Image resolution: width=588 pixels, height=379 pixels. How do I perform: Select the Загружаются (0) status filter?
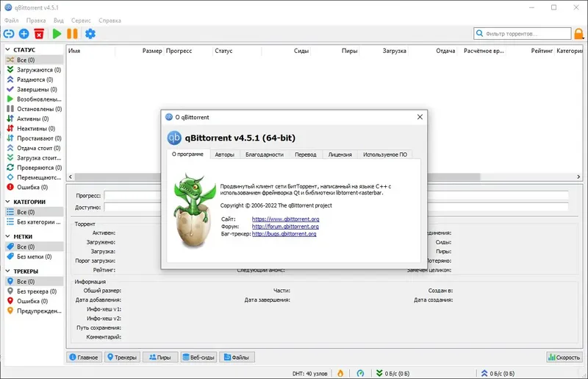34,70
